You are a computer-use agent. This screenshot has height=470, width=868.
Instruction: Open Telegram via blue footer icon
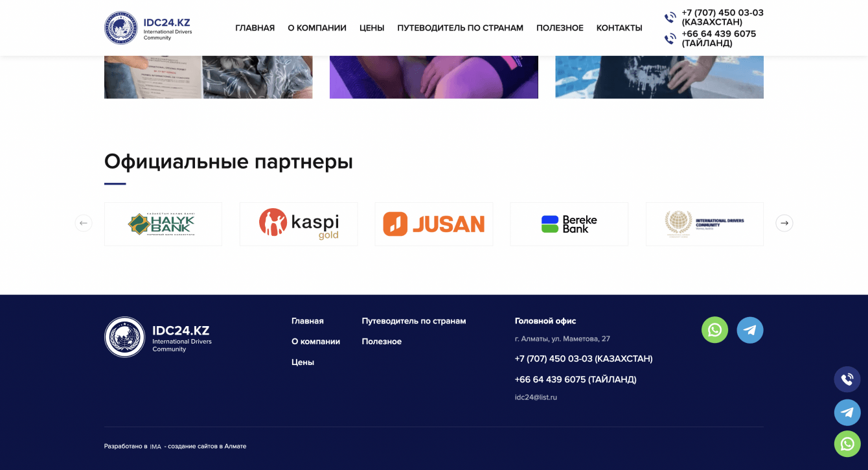tap(750, 330)
